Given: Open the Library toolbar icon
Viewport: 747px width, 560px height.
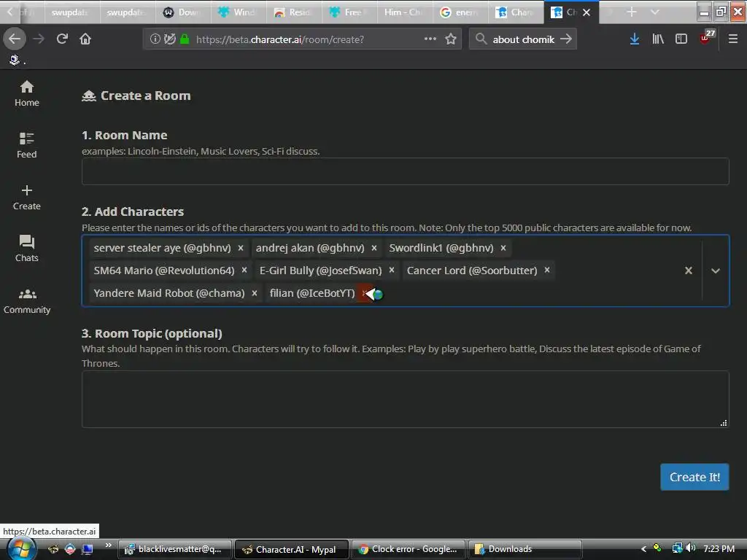Looking at the screenshot, I should click(658, 39).
